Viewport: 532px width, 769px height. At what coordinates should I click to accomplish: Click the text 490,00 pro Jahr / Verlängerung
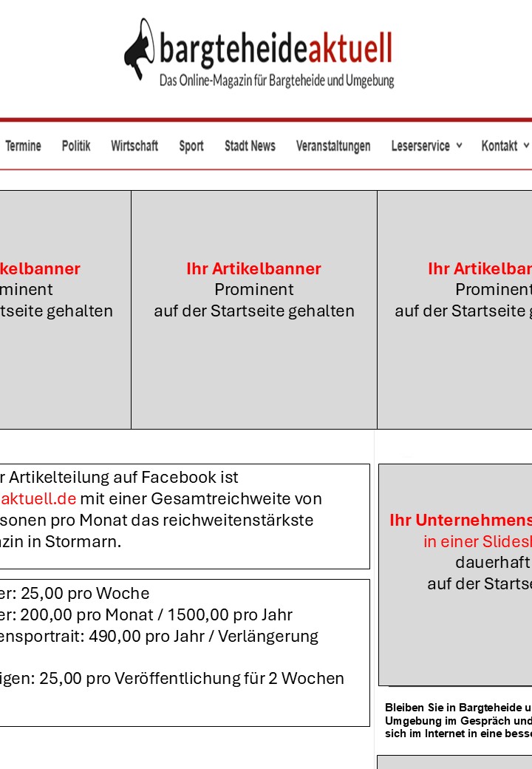tap(203, 636)
